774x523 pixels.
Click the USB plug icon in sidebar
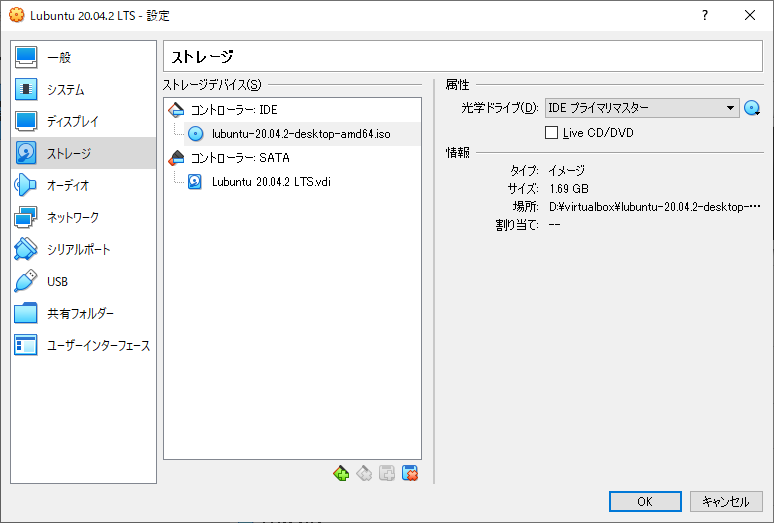click(26, 281)
